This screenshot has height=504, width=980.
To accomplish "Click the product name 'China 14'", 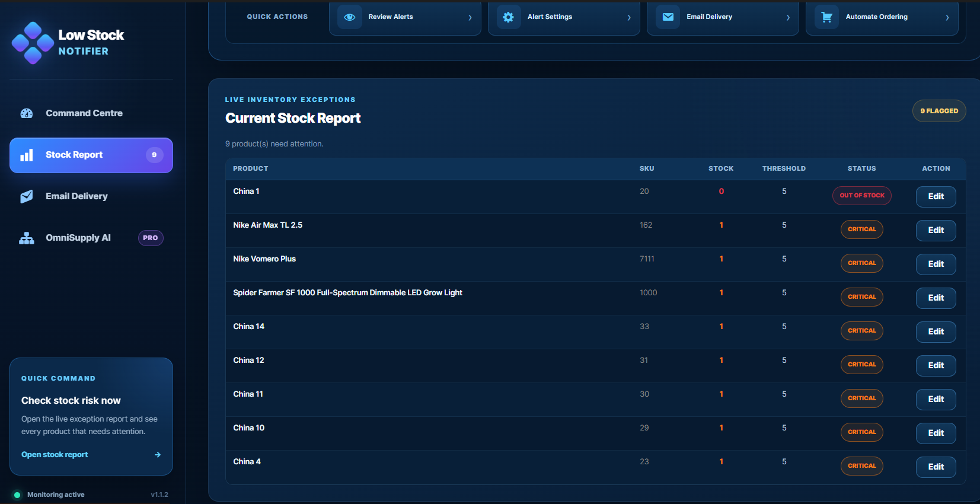I will point(249,327).
